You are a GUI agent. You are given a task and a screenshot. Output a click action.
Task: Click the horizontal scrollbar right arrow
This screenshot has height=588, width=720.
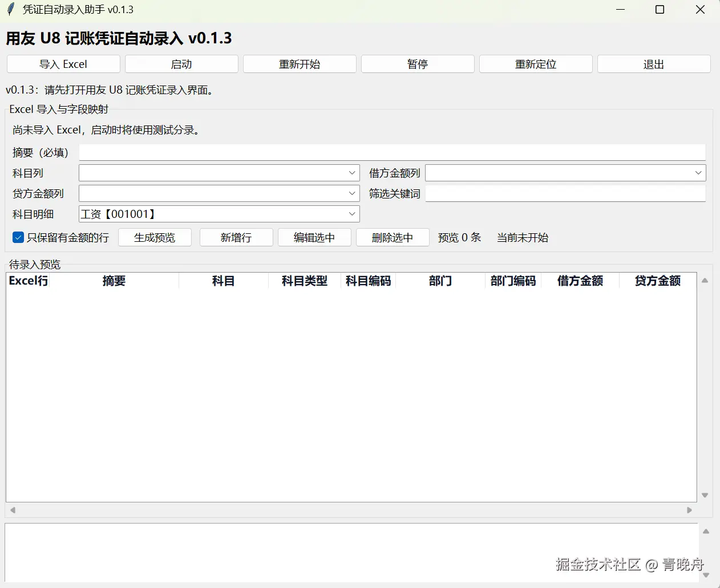(689, 510)
